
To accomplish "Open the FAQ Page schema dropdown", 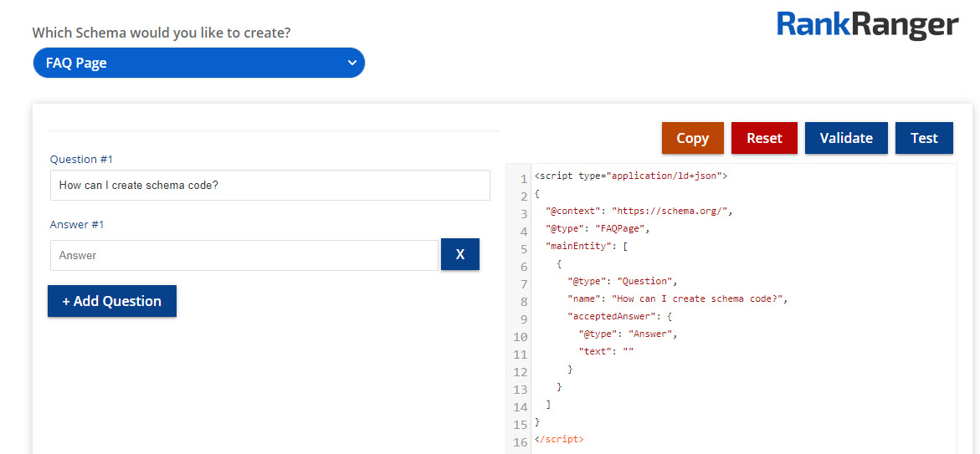I will (198, 63).
